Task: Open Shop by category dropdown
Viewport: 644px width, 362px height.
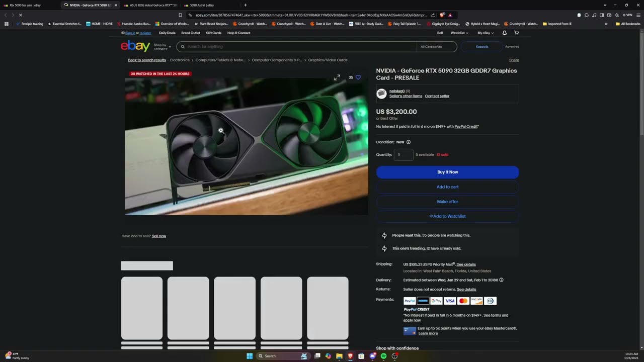Action: (x=163, y=47)
